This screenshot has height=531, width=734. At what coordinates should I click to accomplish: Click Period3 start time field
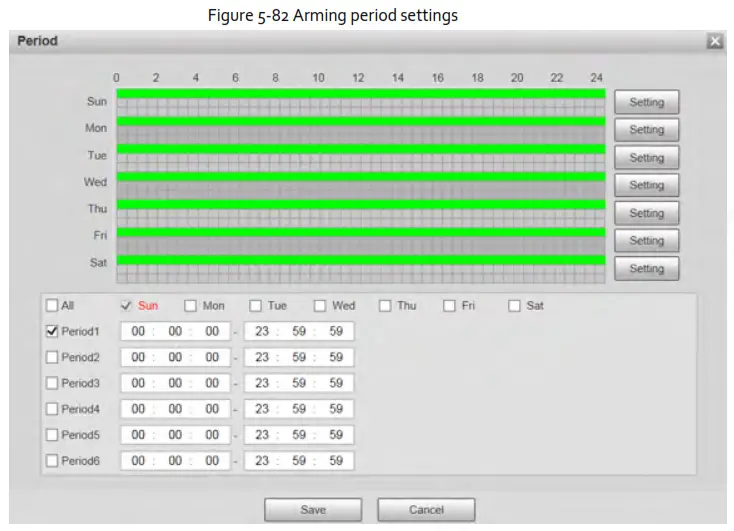pyautogui.click(x=176, y=383)
